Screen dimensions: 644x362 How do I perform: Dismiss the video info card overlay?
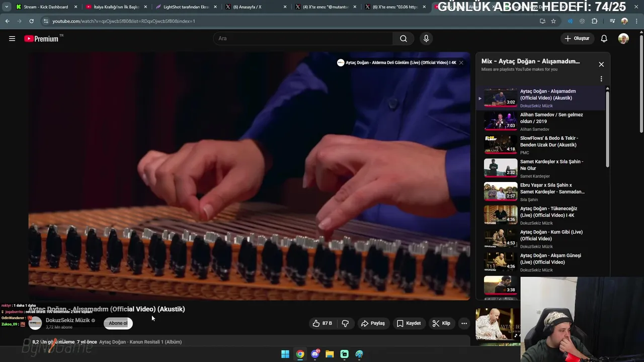point(461,63)
